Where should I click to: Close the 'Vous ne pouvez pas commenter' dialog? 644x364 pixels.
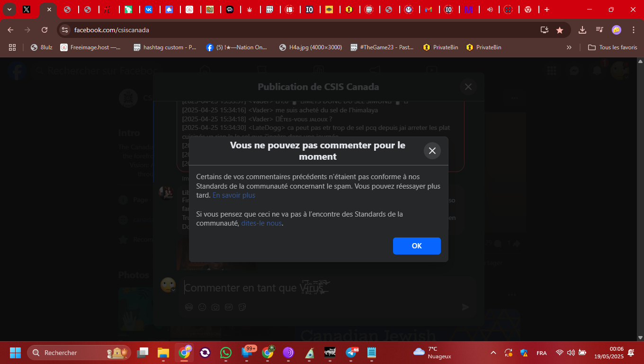(432, 151)
